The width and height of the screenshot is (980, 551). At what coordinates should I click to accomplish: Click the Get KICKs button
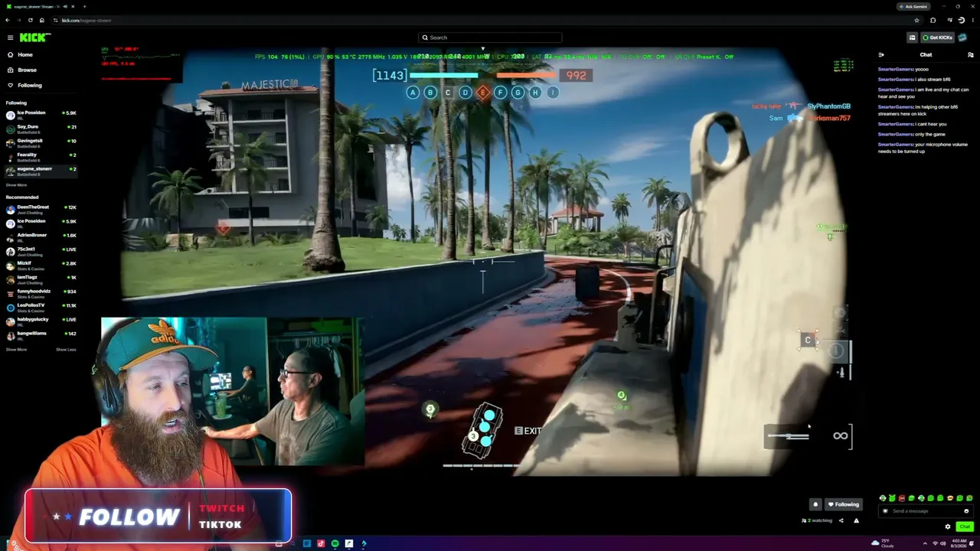[937, 37]
